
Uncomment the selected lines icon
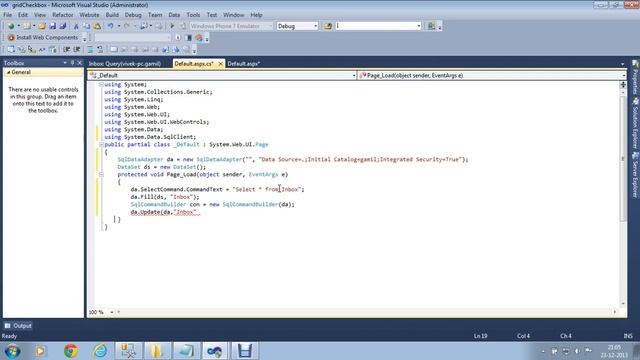(100, 50)
